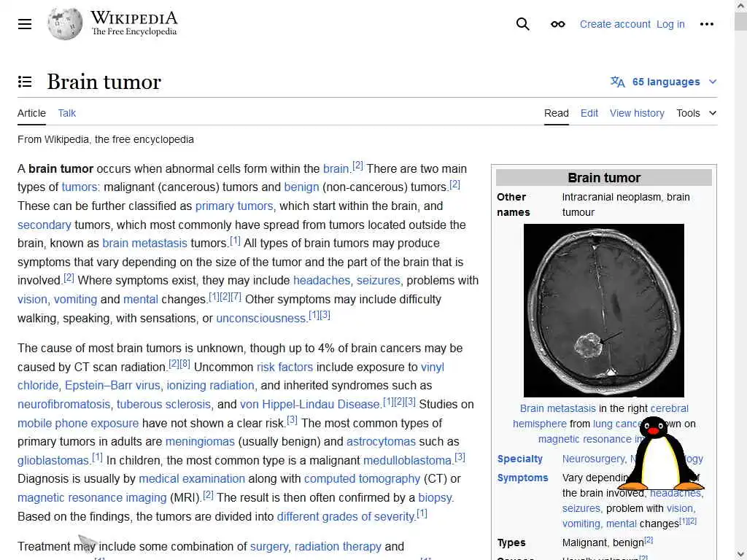Image resolution: width=747 pixels, height=560 pixels.
Task: Follow the tuberous sclerosis link
Action: click(x=164, y=404)
